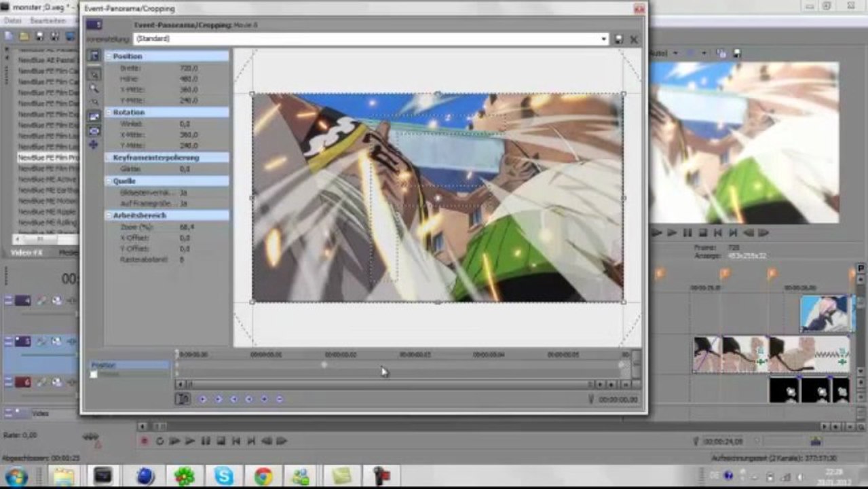Click the Pause button under the preview window
The width and height of the screenshot is (868, 489).
coord(687,232)
